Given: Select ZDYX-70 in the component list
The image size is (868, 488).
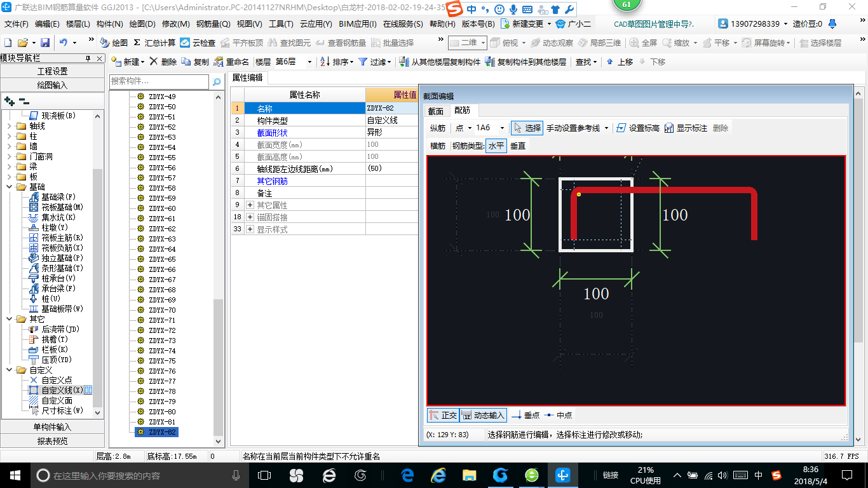Looking at the screenshot, I should pos(162,310).
